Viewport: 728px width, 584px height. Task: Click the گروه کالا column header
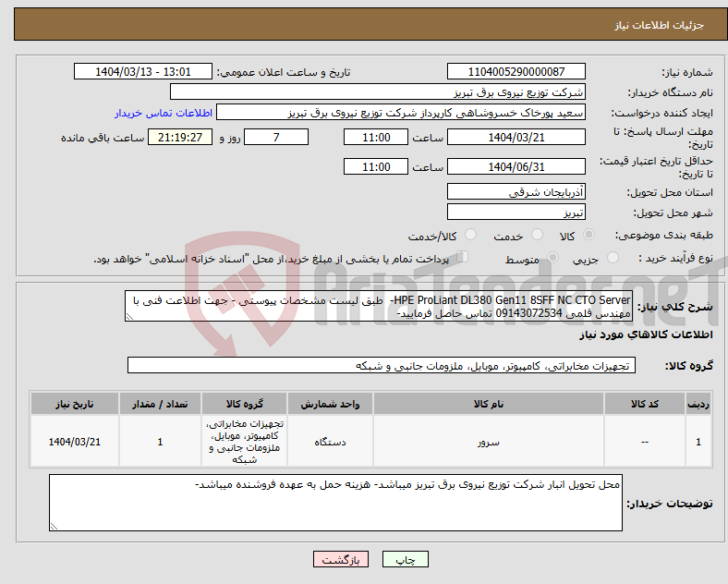244,404
